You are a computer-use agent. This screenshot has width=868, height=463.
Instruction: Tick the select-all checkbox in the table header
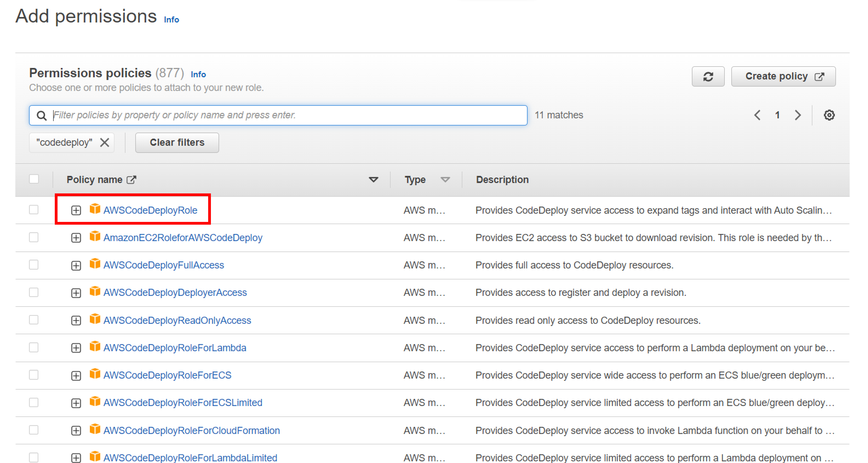[x=34, y=179]
